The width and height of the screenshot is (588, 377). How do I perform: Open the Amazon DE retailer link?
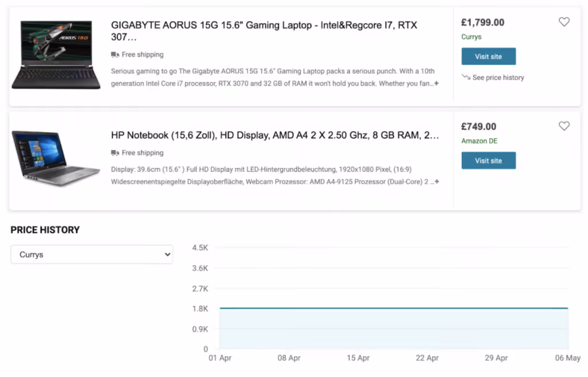pyautogui.click(x=479, y=141)
